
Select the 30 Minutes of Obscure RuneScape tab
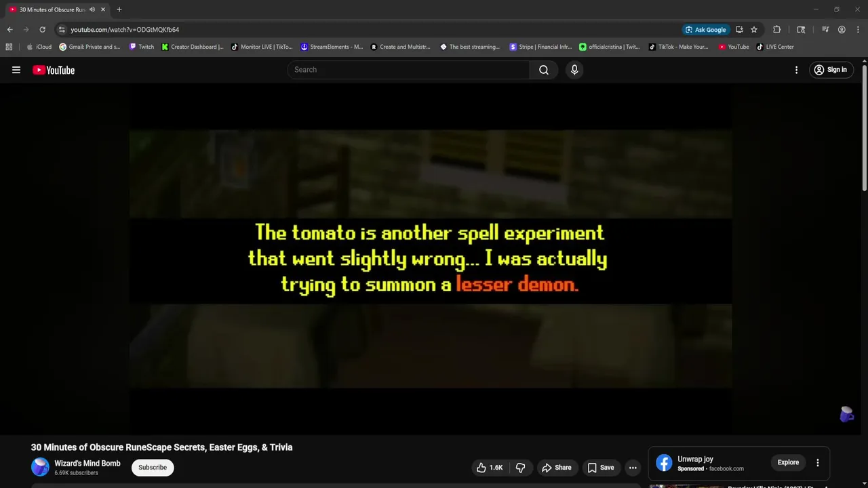tap(52, 9)
